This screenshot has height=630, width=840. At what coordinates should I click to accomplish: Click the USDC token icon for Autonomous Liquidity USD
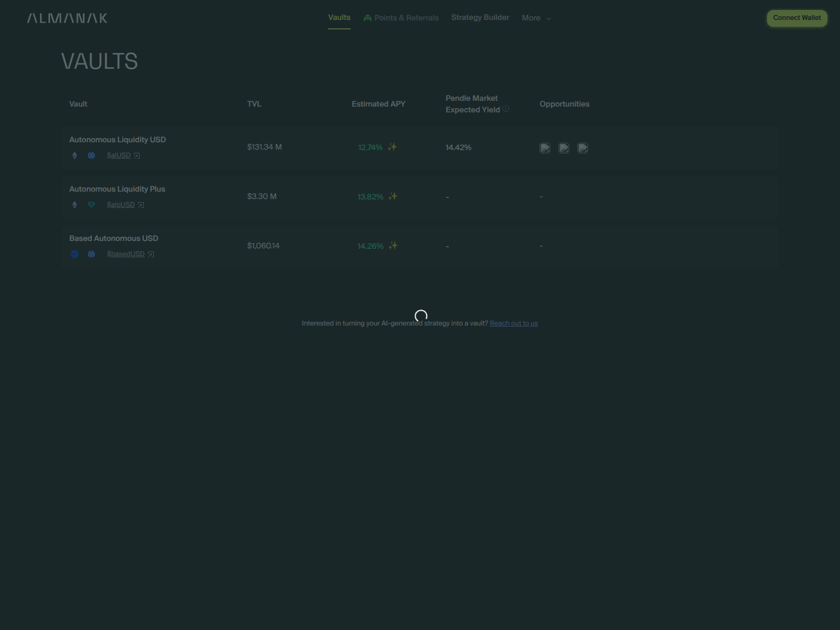click(91, 155)
